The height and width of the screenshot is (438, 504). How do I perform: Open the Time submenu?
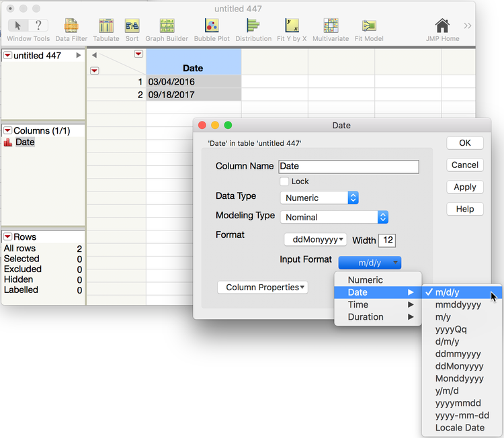point(378,304)
